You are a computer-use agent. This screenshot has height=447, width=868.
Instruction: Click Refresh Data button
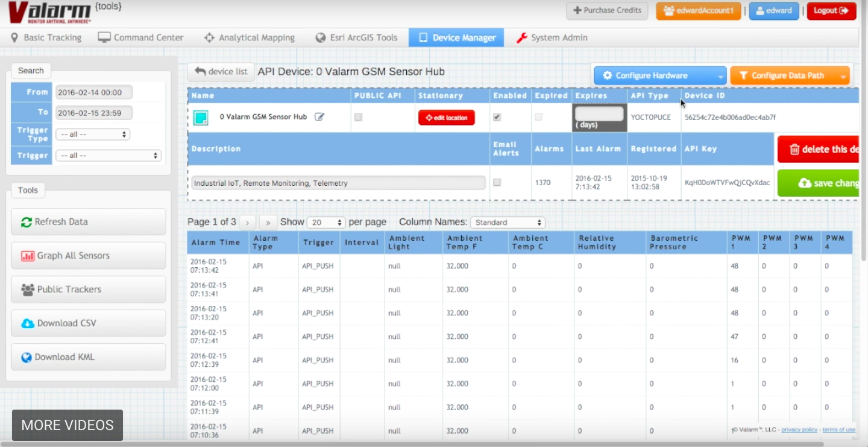coord(88,222)
